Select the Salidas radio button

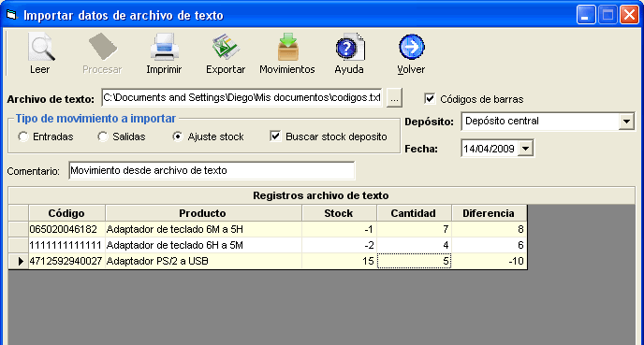(103, 137)
